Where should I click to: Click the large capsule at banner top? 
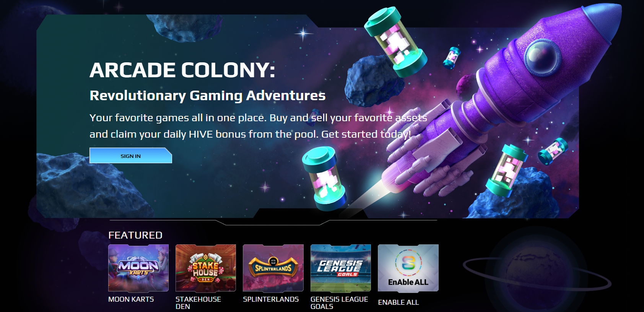pos(395,41)
